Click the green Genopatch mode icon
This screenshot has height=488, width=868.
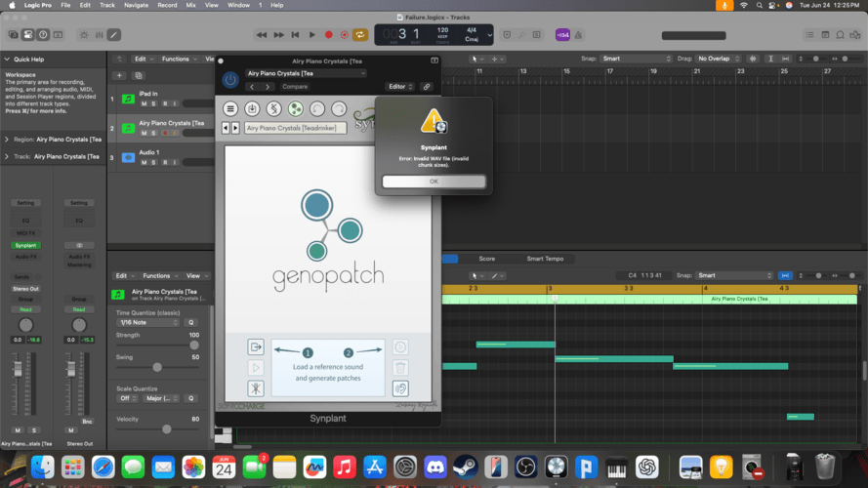pyautogui.click(x=295, y=108)
